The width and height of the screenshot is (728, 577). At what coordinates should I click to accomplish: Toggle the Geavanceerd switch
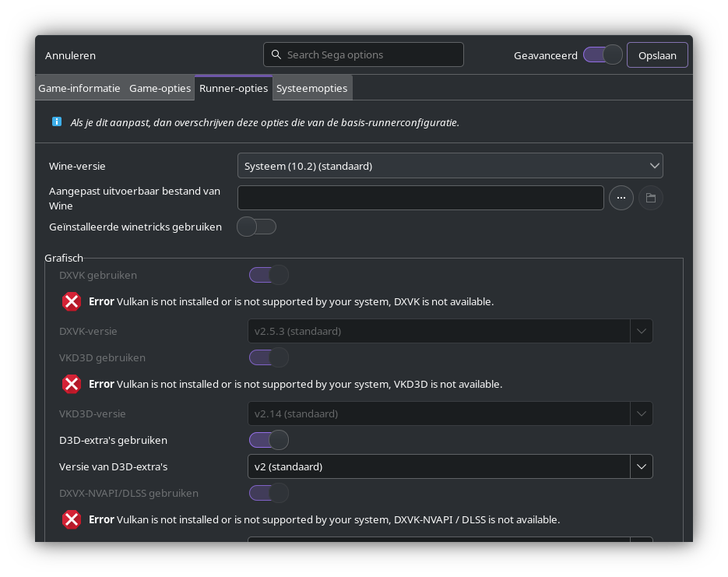[x=603, y=55]
